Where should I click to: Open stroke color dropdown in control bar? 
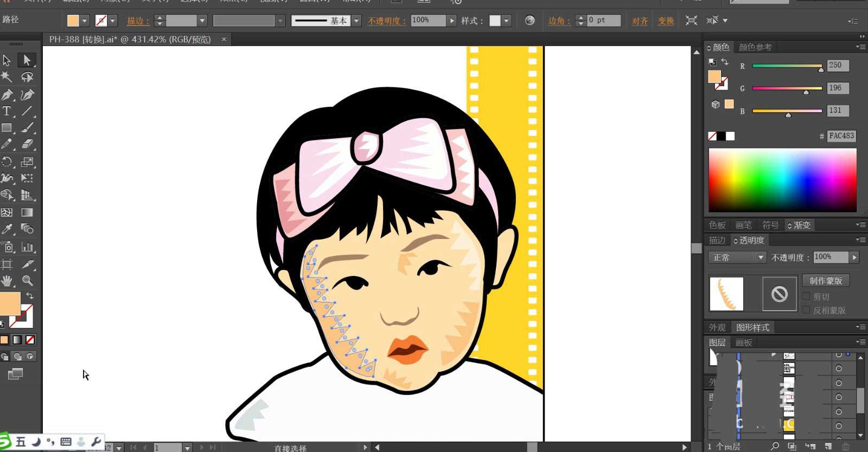[x=113, y=21]
